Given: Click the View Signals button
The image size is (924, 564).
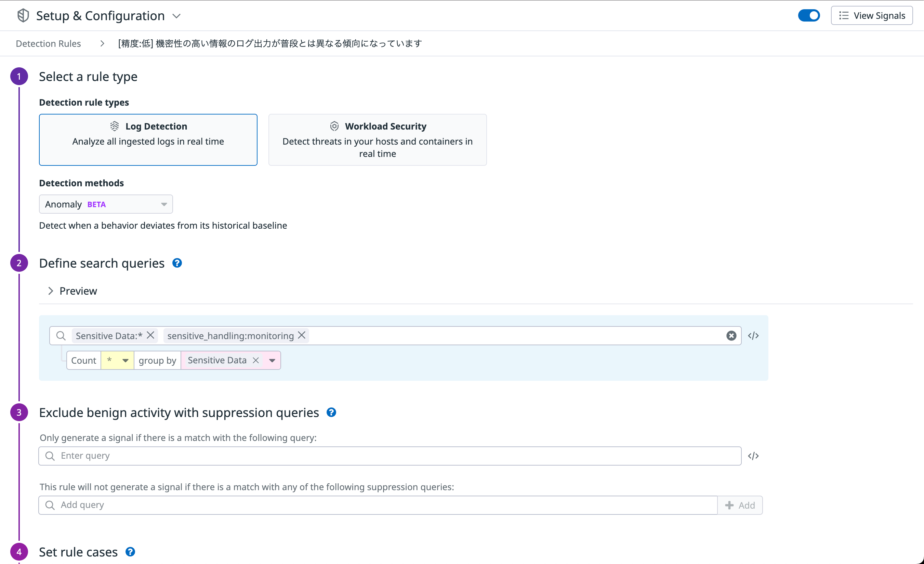Looking at the screenshot, I should (871, 15).
